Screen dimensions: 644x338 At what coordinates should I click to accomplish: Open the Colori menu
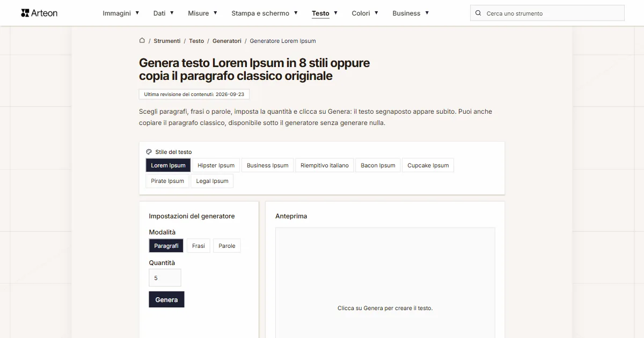coord(361,13)
